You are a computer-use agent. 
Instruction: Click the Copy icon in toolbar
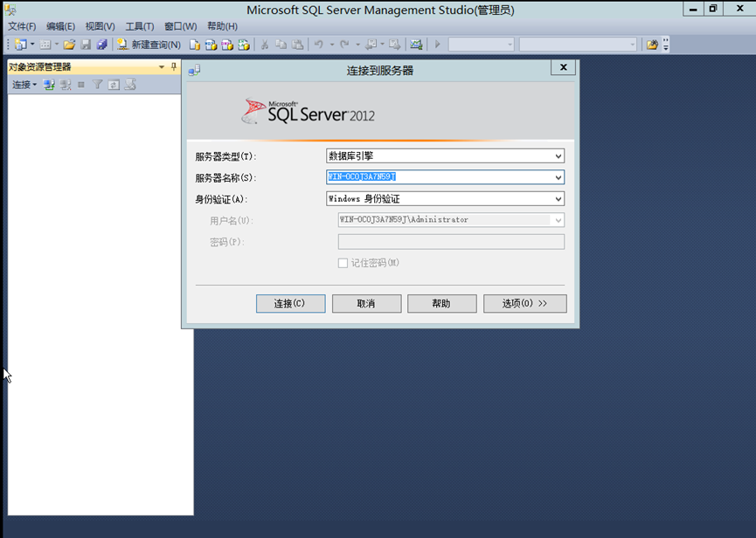click(281, 45)
